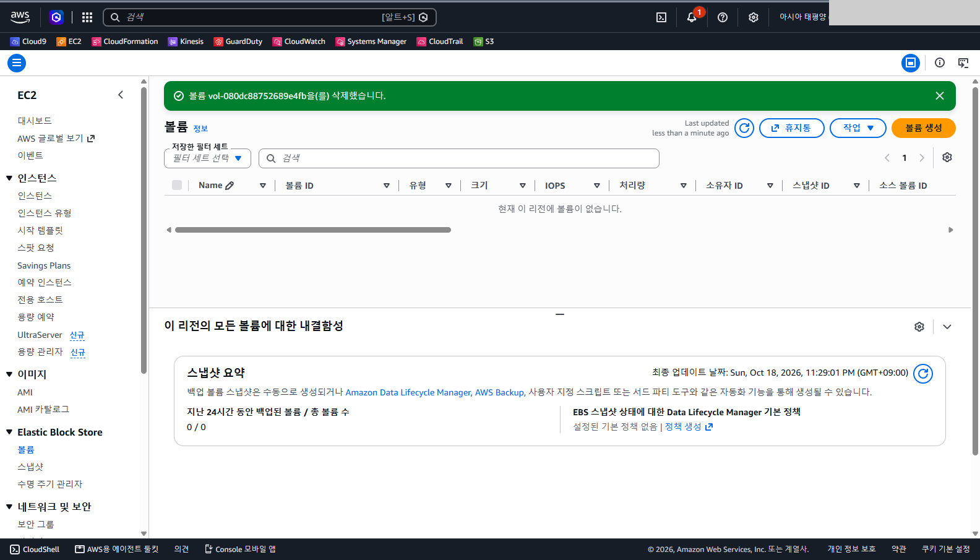Toggle the blue side navigation hamburger
Image resolution: width=980 pixels, height=560 pixels.
pyautogui.click(x=17, y=63)
